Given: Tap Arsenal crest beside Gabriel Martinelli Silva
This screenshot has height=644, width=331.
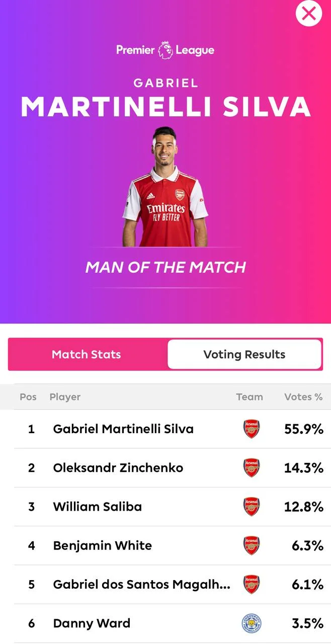Looking at the screenshot, I should click(251, 429).
